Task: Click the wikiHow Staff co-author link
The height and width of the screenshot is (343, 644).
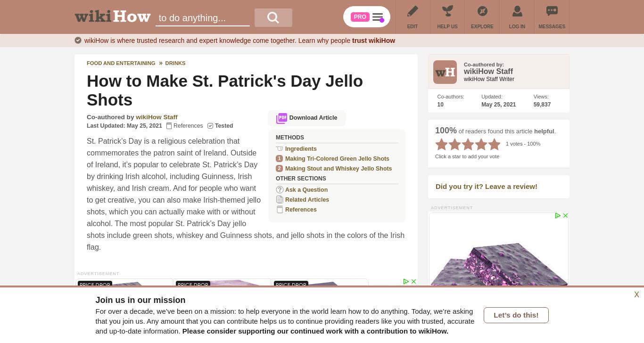Action: [157, 117]
